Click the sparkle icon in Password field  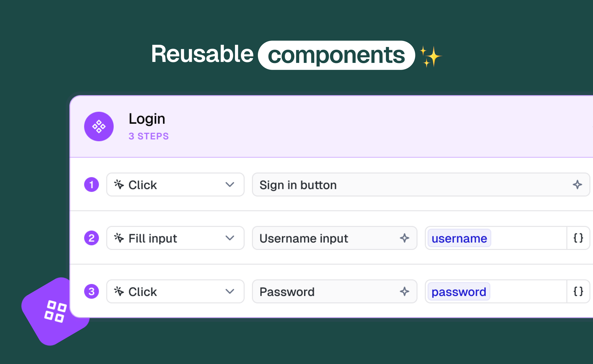coord(404,292)
